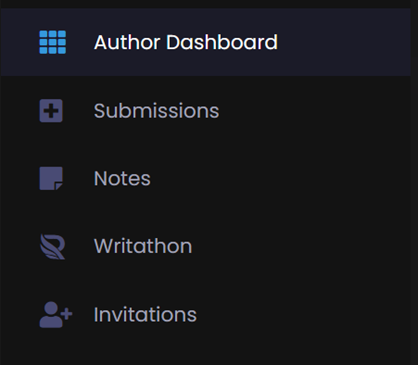The height and width of the screenshot is (365, 418).
Task: Select the Invitations sidebar row
Action: coord(205,315)
